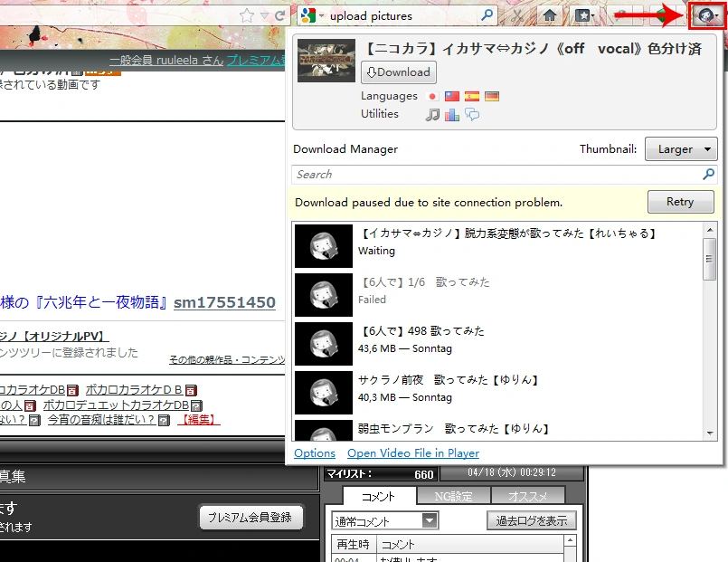Screen dimensions: 728x562
Task: Click thumbnail of the 43,6 MB download
Action: tap(324, 344)
